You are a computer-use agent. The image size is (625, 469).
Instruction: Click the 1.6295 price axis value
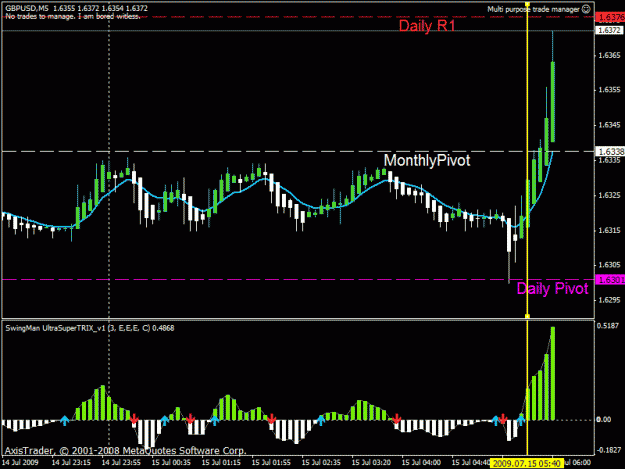[609, 300]
